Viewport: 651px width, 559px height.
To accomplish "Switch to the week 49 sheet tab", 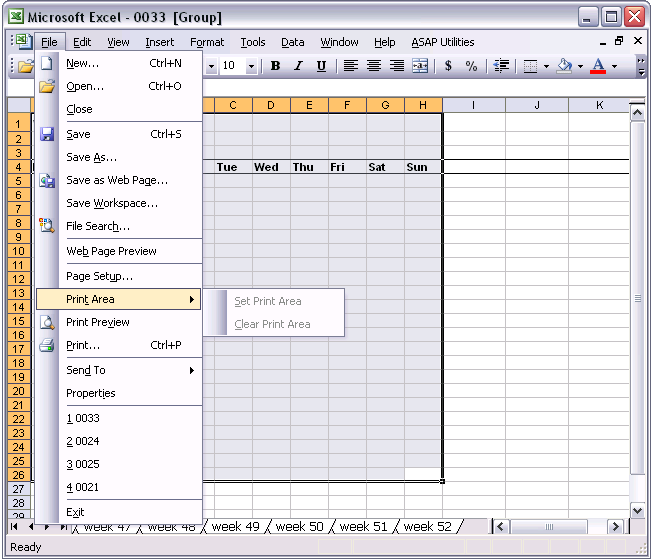I will pyautogui.click(x=235, y=527).
